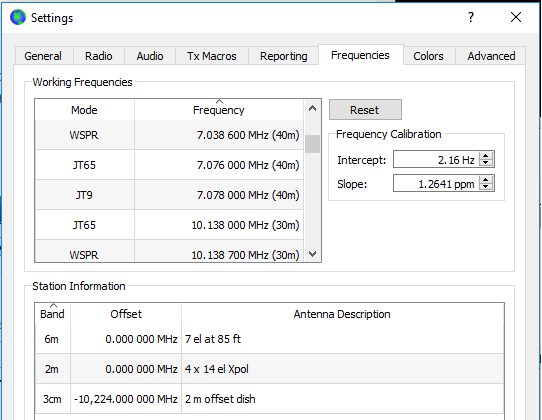The width and height of the screenshot is (542, 420).
Task: Click the Settings window globe icon
Action: (18, 17)
